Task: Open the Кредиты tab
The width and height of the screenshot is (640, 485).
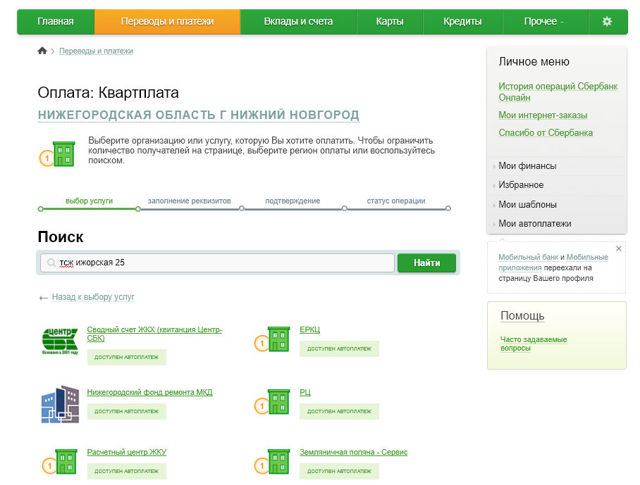Action: (462, 21)
